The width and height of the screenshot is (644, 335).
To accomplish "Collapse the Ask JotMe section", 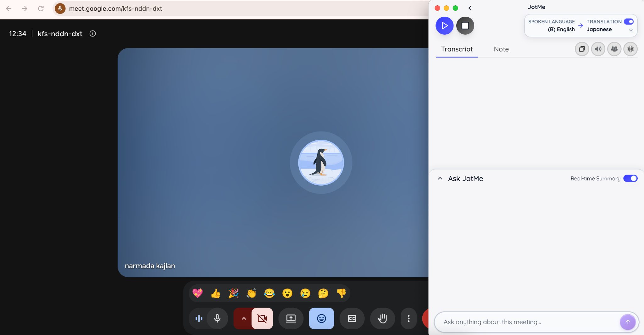I will [440, 178].
